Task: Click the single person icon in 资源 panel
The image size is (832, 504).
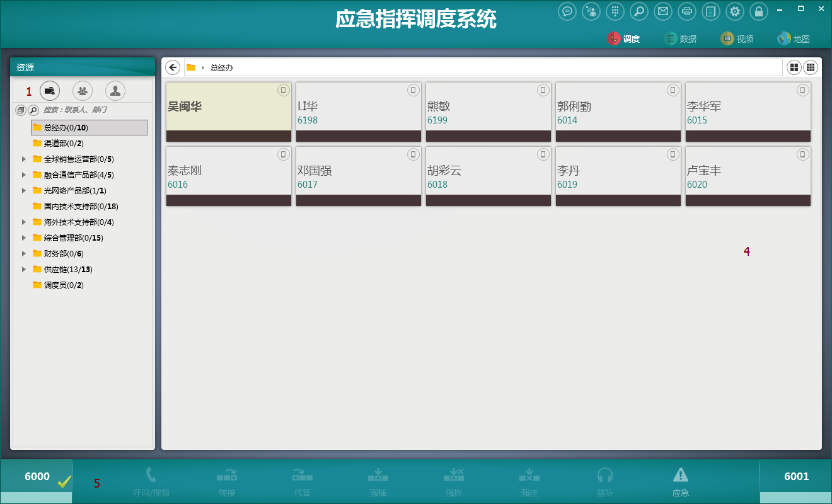Action: pos(115,91)
